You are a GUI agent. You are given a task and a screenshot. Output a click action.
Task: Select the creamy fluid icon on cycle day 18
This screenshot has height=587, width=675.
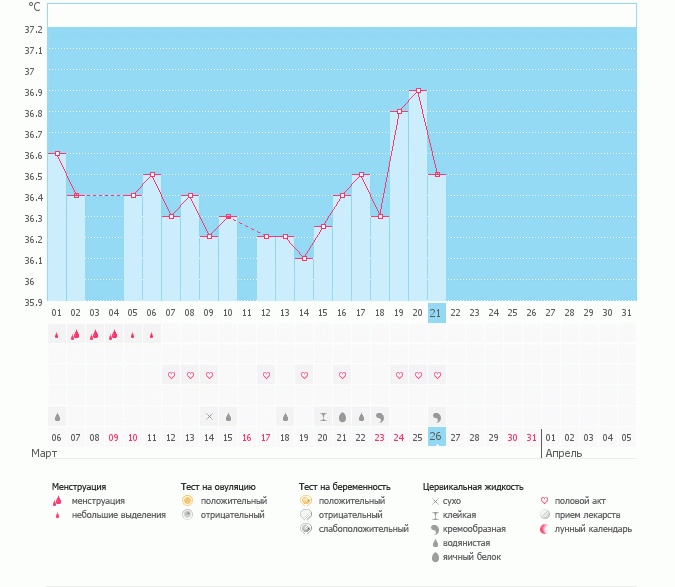[x=380, y=416]
